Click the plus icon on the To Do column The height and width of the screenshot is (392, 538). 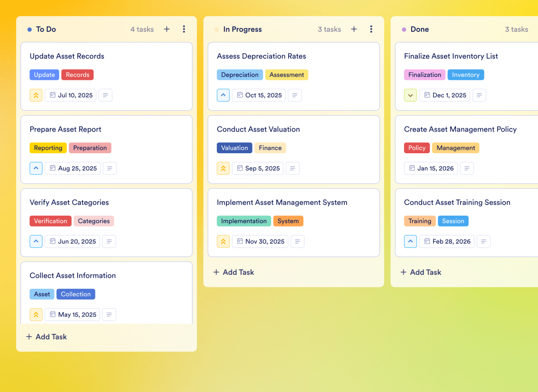167,29
